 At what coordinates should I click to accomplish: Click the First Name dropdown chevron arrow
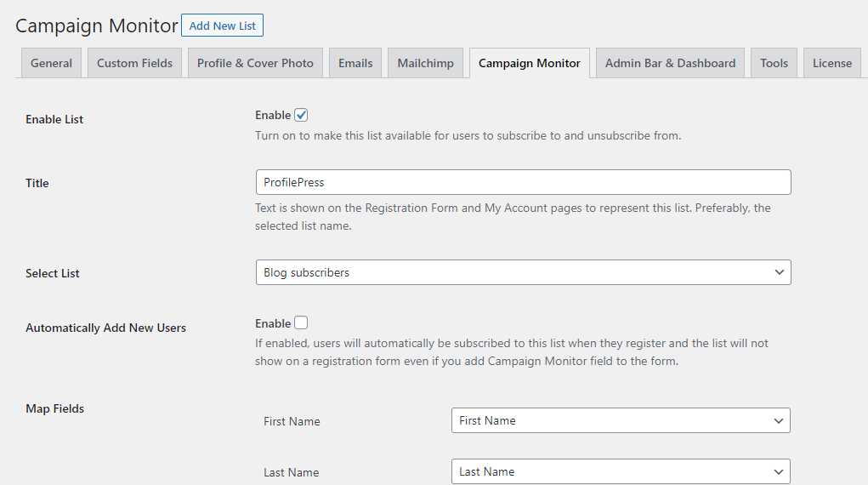(779, 420)
